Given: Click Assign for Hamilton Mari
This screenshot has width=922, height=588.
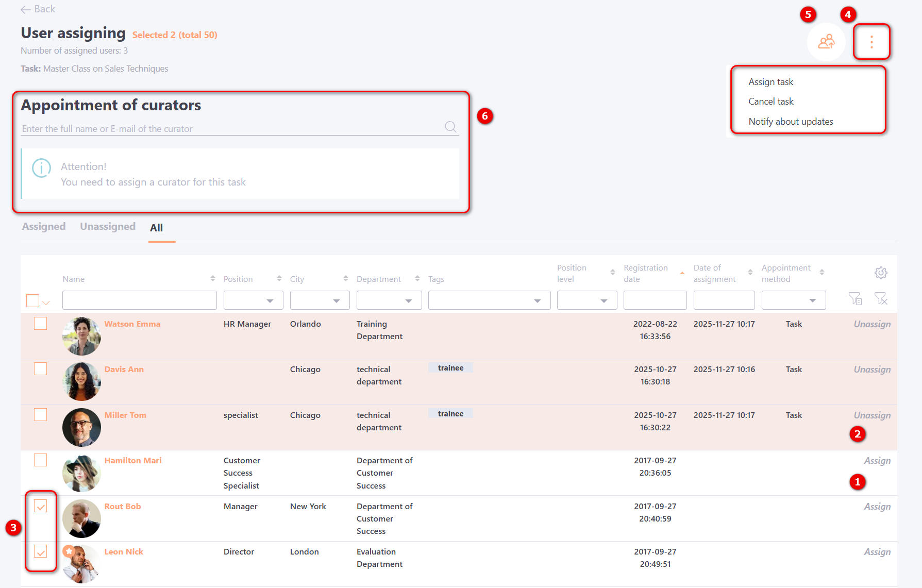Looking at the screenshot, I should [x=877, y=461].
